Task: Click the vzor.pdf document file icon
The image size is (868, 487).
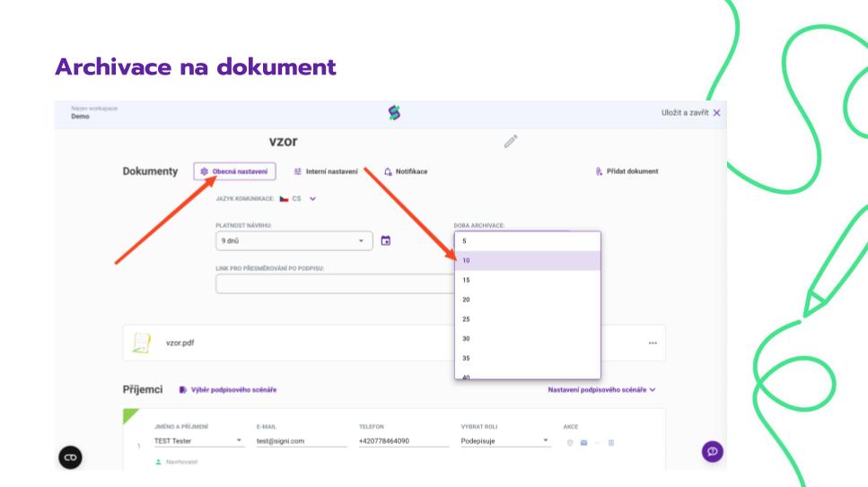Action: point(141,343)
